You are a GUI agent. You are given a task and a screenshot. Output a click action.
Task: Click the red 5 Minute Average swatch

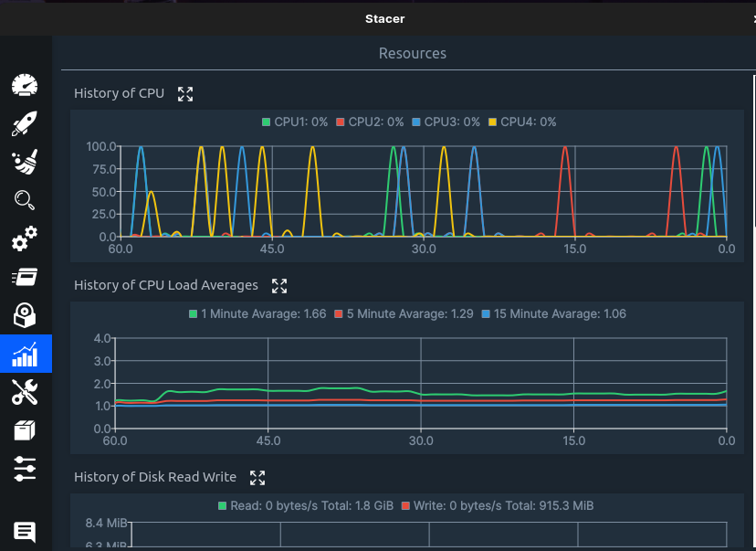pos(339,314)
